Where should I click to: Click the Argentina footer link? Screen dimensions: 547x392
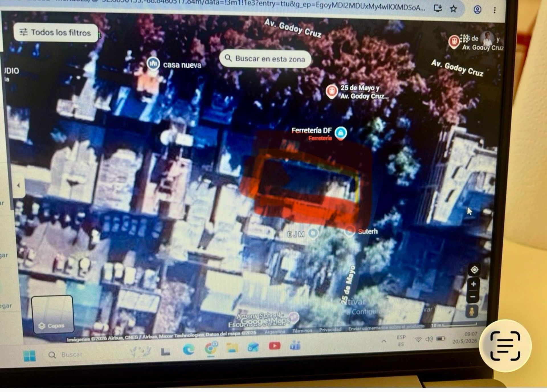click(x=275, y=332)
